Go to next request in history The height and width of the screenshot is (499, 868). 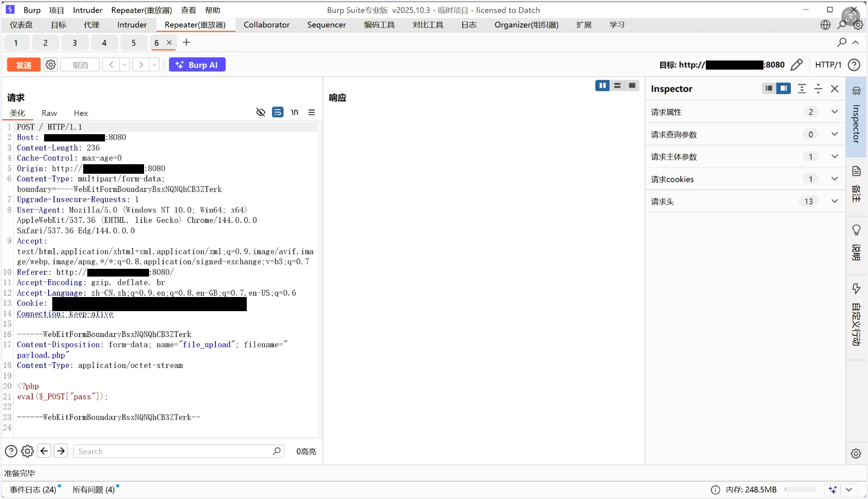[x=141, y=65]
